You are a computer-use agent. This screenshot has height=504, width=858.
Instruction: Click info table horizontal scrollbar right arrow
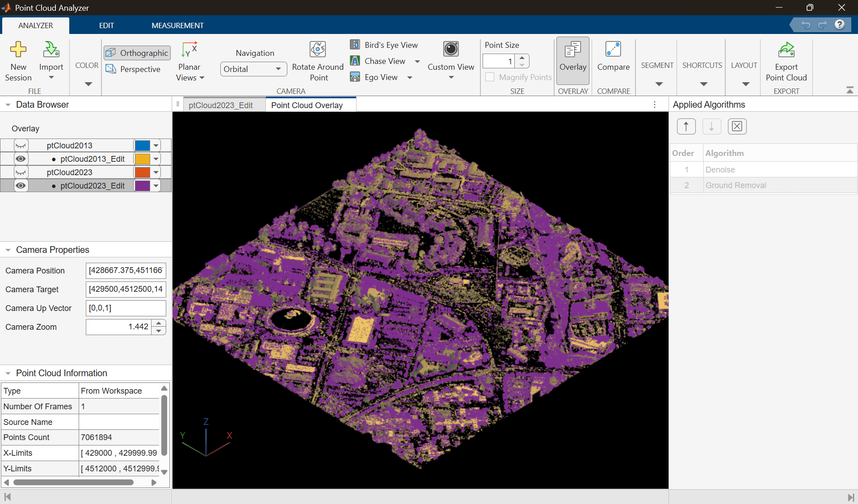click(x=154, y=482)
